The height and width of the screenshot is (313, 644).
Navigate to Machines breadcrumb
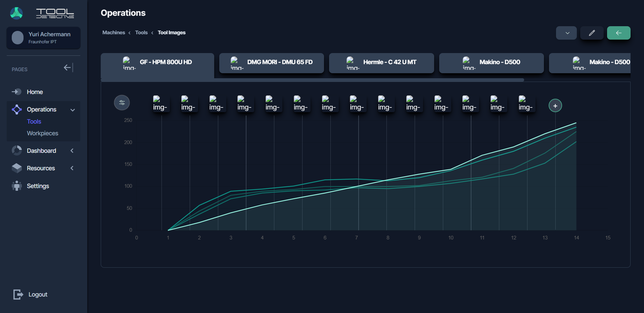pyautogui.click(x=113, y=33)
